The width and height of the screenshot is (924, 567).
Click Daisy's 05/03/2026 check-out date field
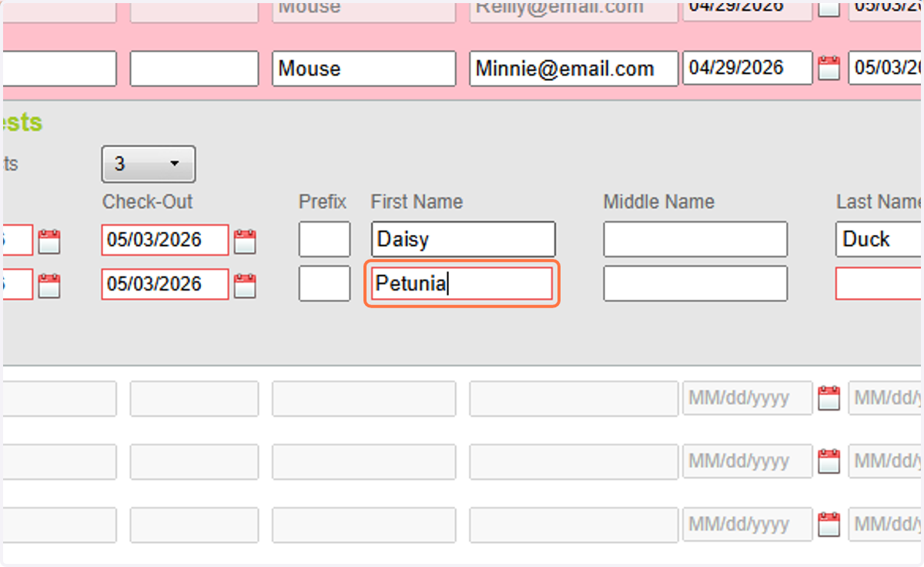coord(165,240)
